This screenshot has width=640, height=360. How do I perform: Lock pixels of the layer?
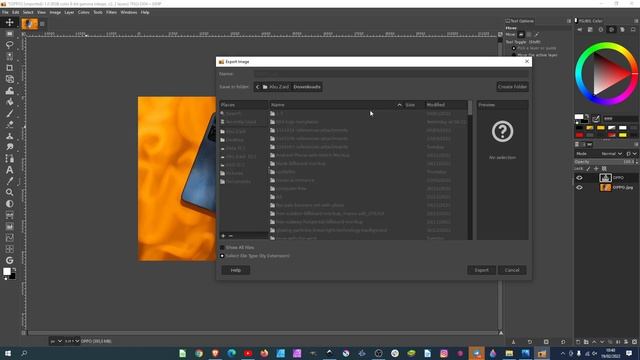[x=588, y=169]
